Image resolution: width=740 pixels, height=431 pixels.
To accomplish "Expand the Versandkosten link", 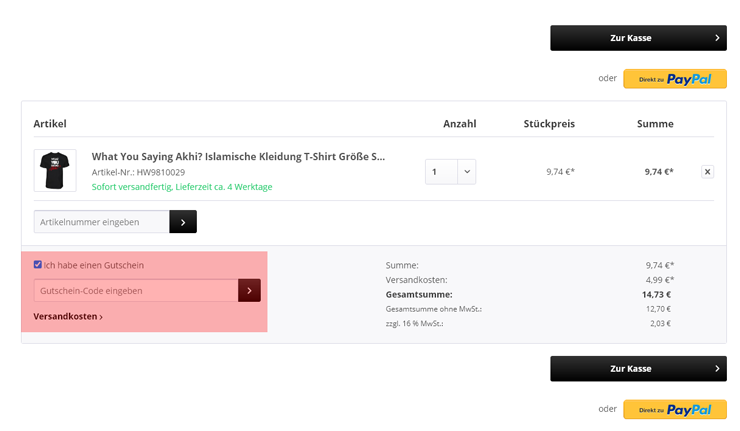I will [x=68, y=316].
